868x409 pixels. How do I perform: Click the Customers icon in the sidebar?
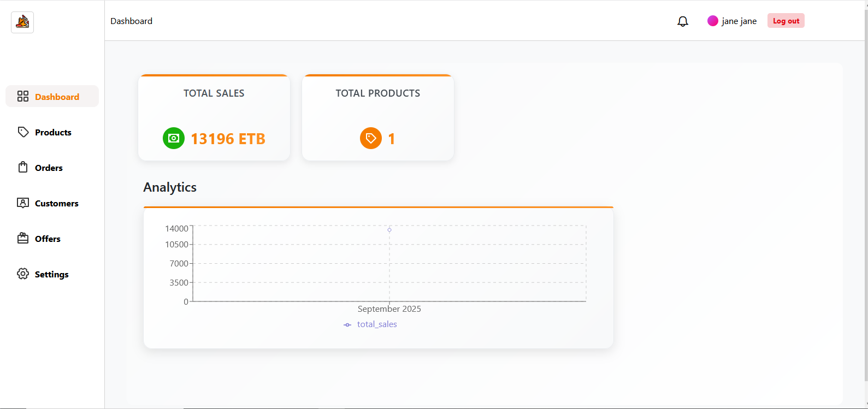click(22, 203)
